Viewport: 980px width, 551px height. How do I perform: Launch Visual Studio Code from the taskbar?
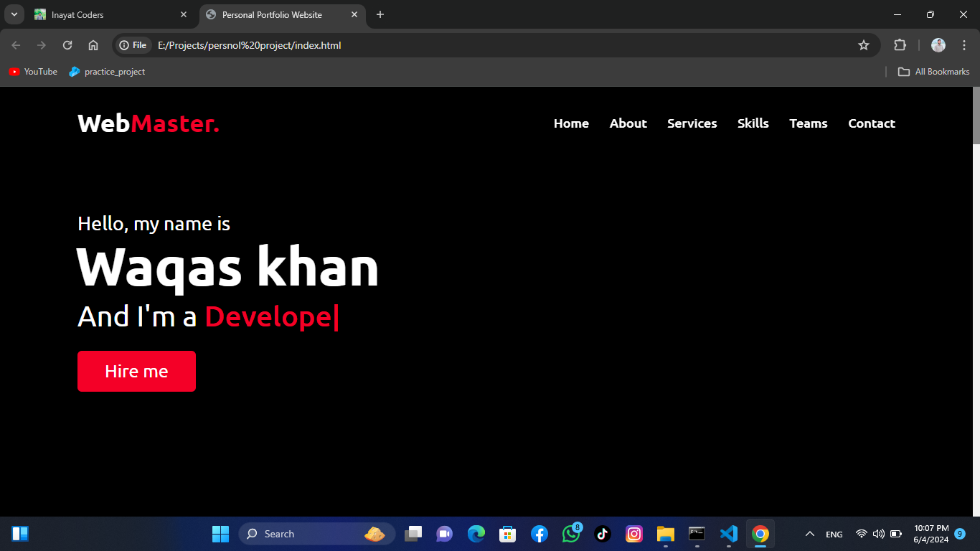pos(728,534)
